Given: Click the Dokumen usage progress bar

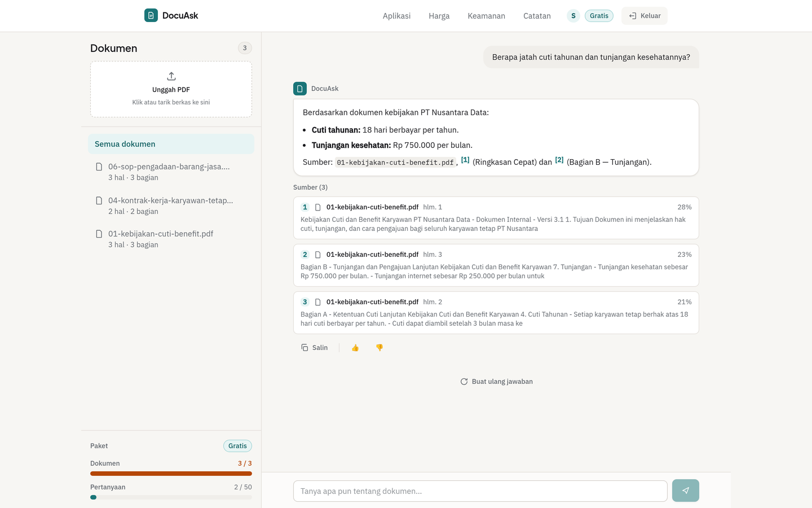Looking at the screenshot, I should pyautogui.click(x=171, y=474).
